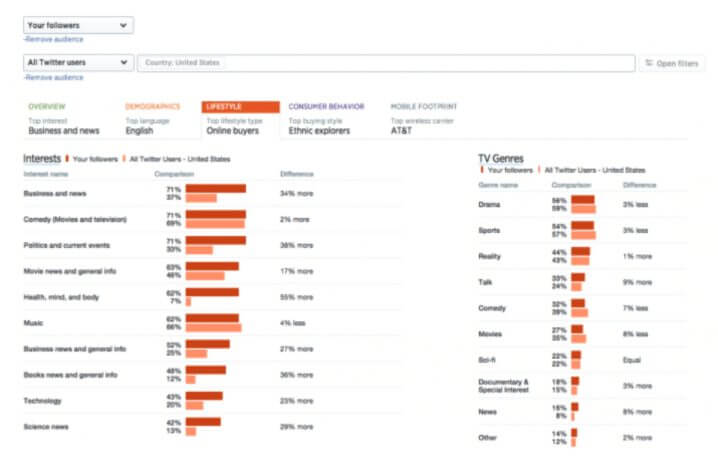Click the Your followers swatch in Interests legend
718x468 pixels.
coord(67,158)
